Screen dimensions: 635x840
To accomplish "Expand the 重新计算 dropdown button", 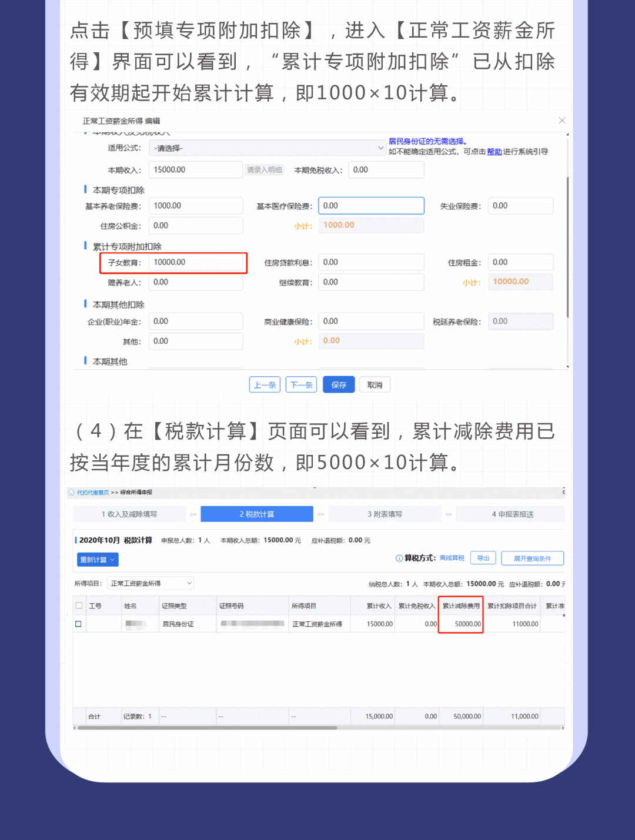I will coord(98,560).
